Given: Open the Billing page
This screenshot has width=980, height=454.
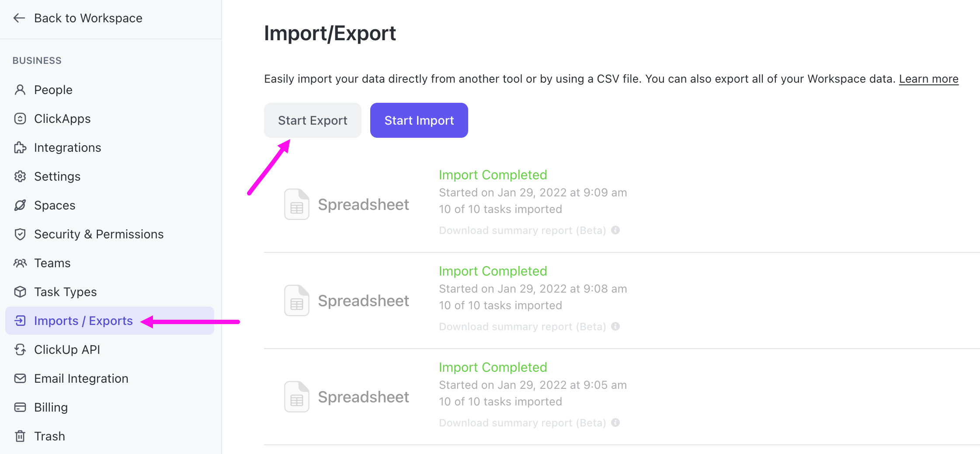Looking at the screenshot, I should 51,407.
